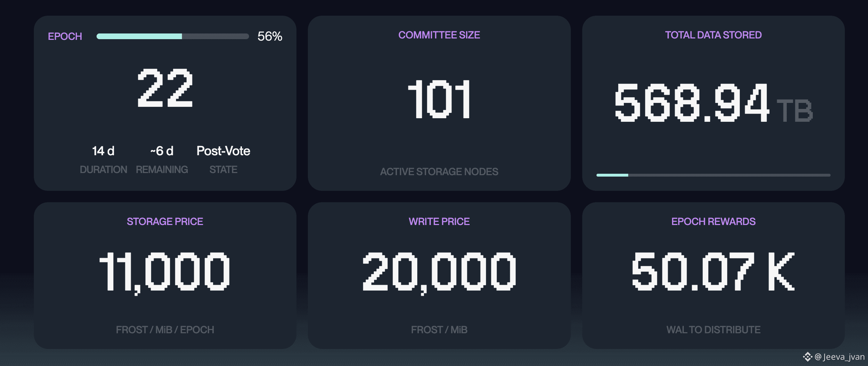Open the WRITE PRICE card heading
The image size is (868, 366).
(439, 221)
